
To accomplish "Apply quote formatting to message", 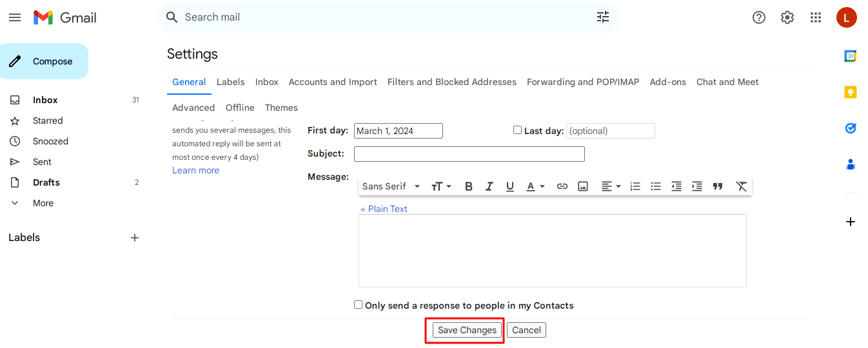I will pyautogui.click(x=718, y=186).
